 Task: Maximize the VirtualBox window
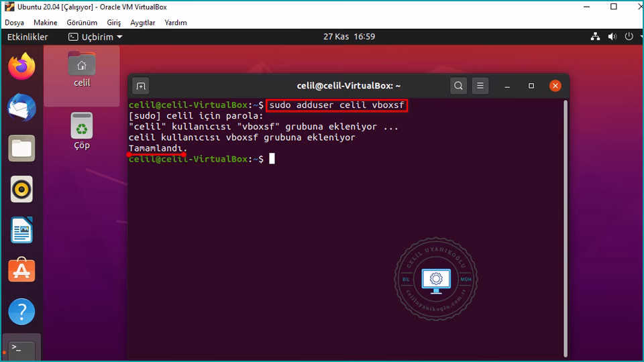pos(614,7)
